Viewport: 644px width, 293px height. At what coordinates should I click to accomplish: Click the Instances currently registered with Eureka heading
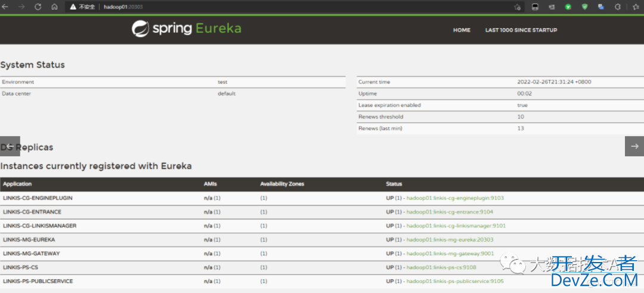[95, 166]
